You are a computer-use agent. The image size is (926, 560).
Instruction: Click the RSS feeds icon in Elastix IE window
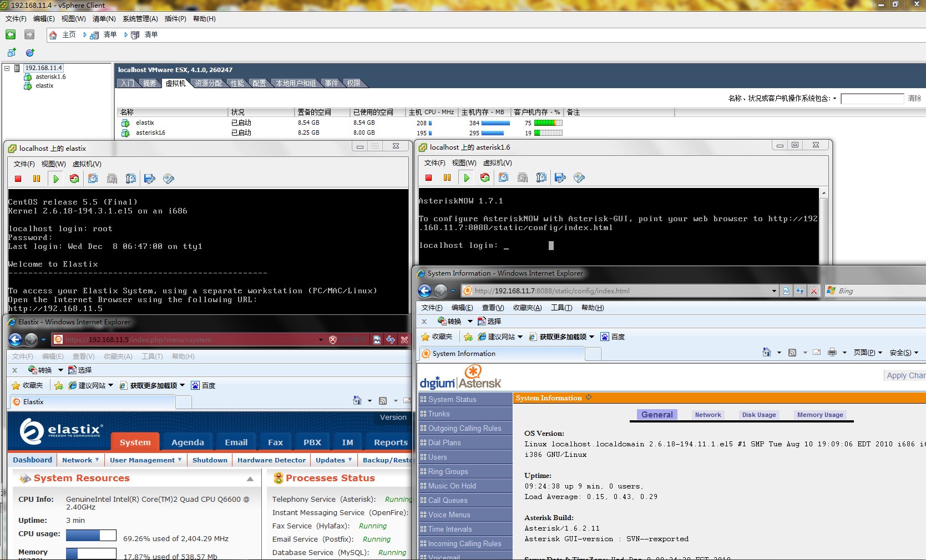tap(383, 401)
